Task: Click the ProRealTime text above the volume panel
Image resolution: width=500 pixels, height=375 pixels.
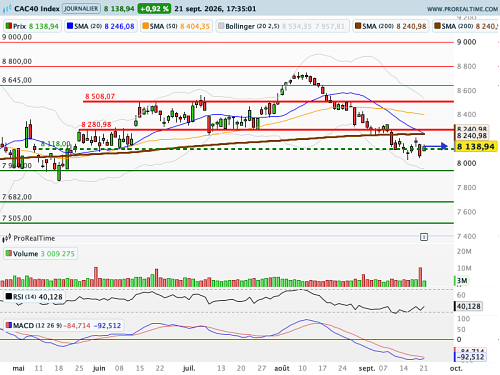Action: [x=34, y=238]
